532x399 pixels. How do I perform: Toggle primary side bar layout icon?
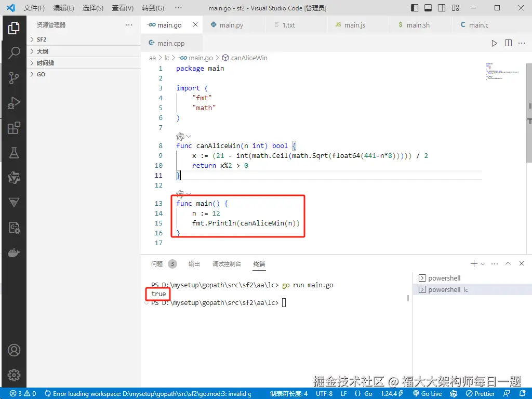tap(415, 8)
